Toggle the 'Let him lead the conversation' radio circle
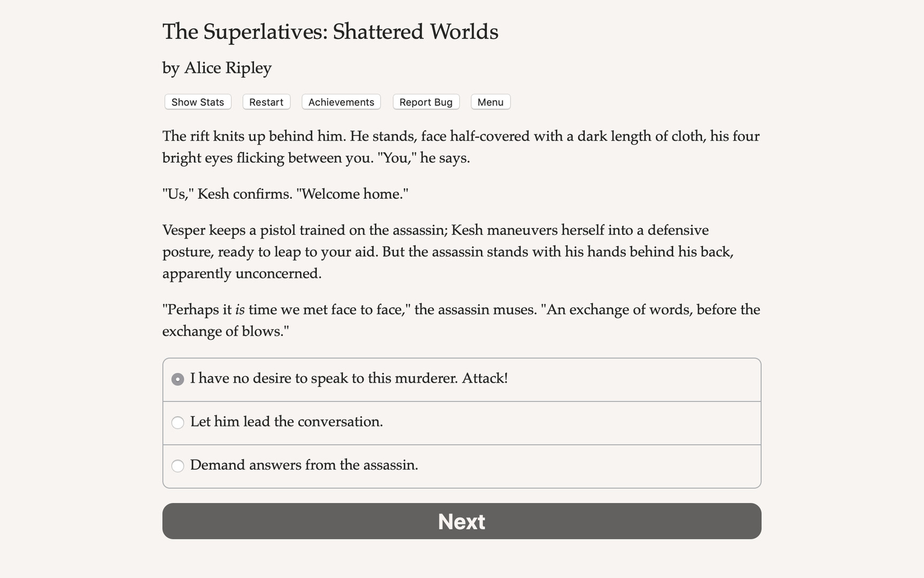 click(x=178, y=423)
